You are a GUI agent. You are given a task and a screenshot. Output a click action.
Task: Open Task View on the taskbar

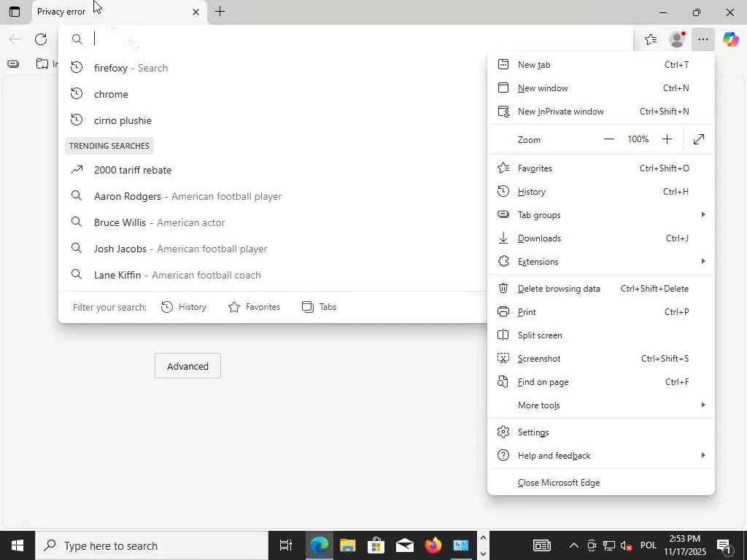(285, 545)
